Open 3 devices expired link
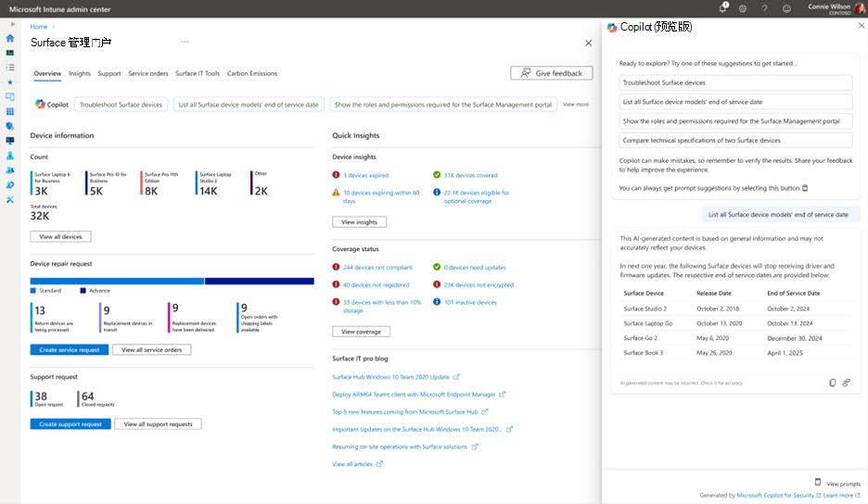Viewport: 868px width, 504px height. pyautogui.click(x=366, y=175)
